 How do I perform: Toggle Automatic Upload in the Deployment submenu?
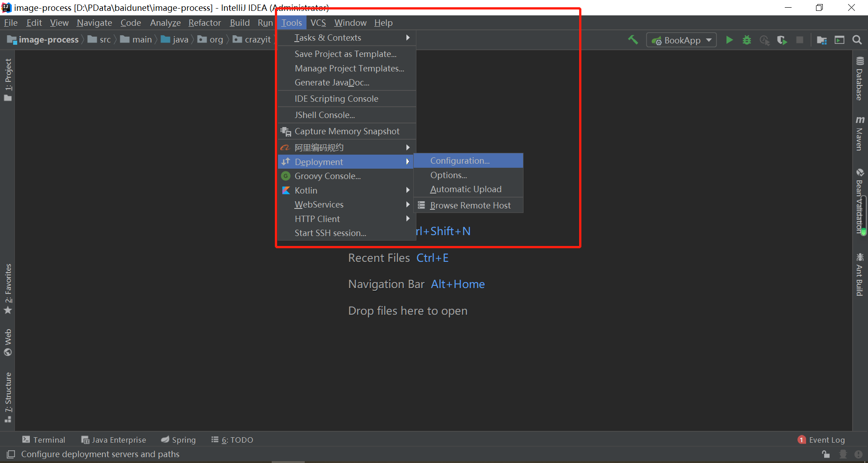pyautogui.click(x=466, y=189)
